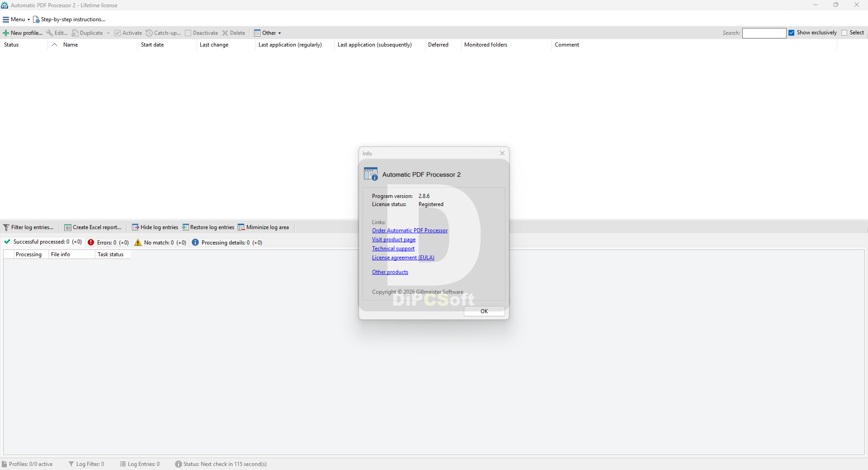Viewport: 868px width, 470px height.
Task: Click the Edit wrench icon
Action: (50, 33)
